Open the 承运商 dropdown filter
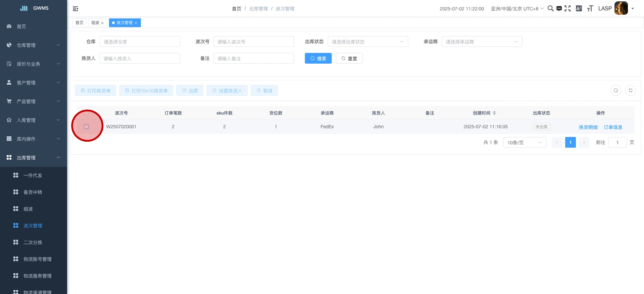644x294 pixels. [x=482, y=42]
